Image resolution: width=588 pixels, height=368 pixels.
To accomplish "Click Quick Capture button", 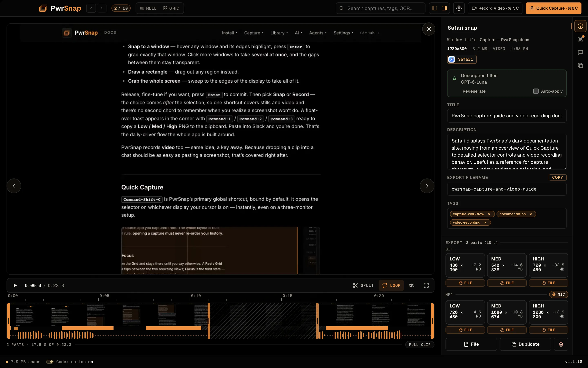I will (553, 8).
